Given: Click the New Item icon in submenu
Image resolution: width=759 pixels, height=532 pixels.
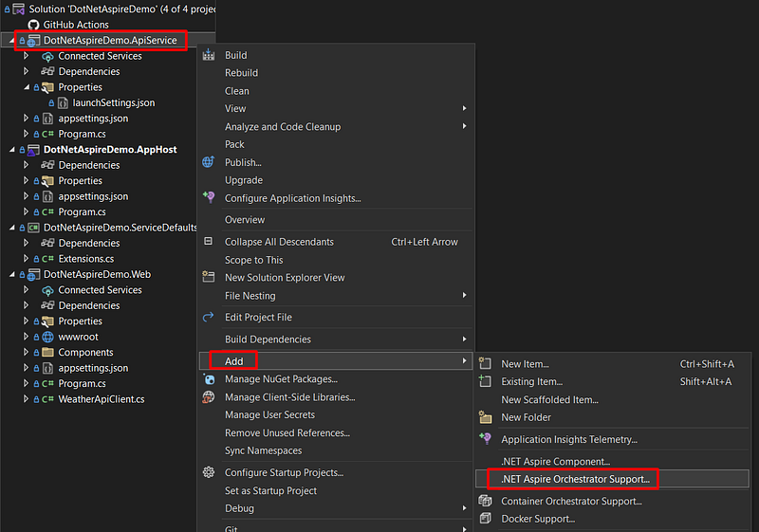Looking at the screenshot, I should [485, 364].
